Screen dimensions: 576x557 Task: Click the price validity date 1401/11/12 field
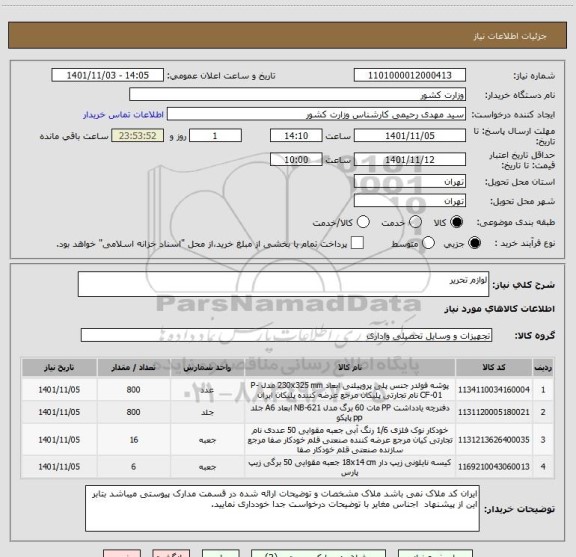click(410, 159)
